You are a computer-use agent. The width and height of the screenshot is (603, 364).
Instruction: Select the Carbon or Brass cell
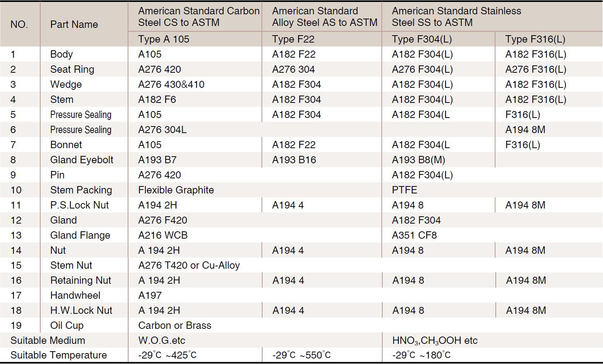(174, 325)
